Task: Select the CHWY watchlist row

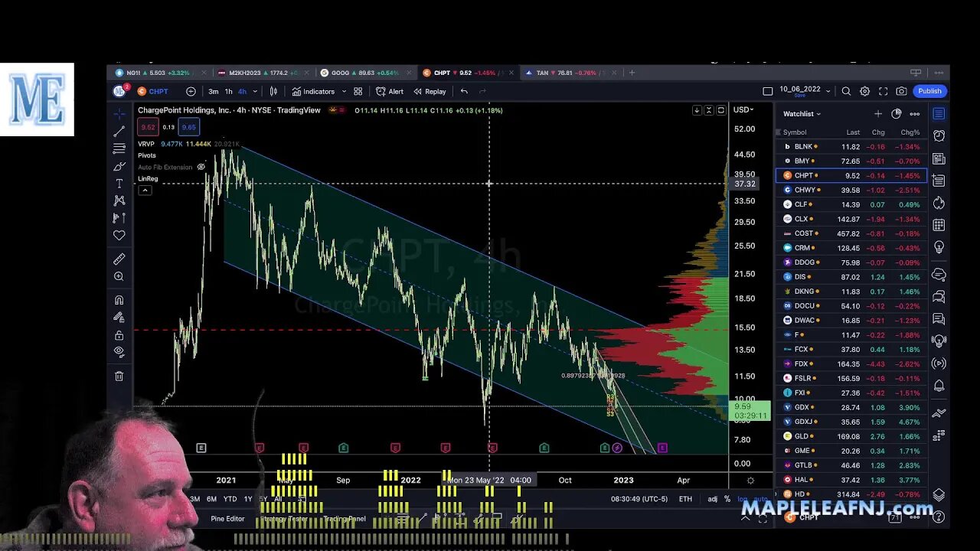Action: pyautogui.click(x=851, y=190)
